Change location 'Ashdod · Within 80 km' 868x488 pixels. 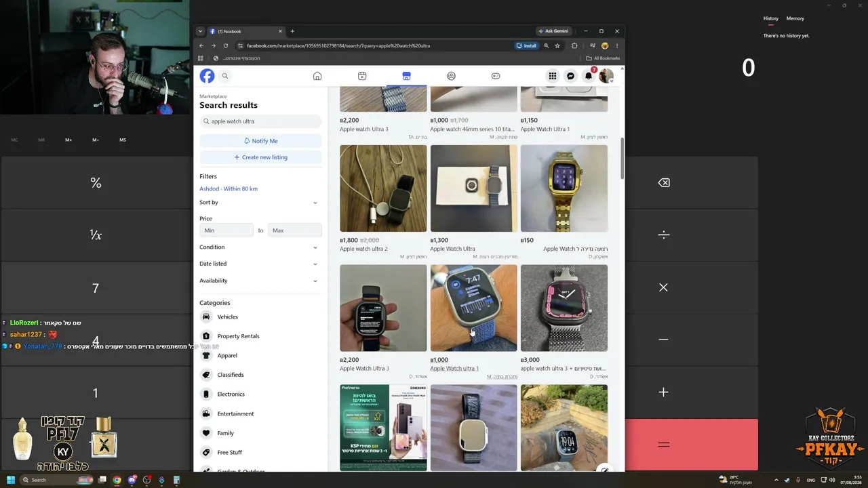[x=229, y=188]
